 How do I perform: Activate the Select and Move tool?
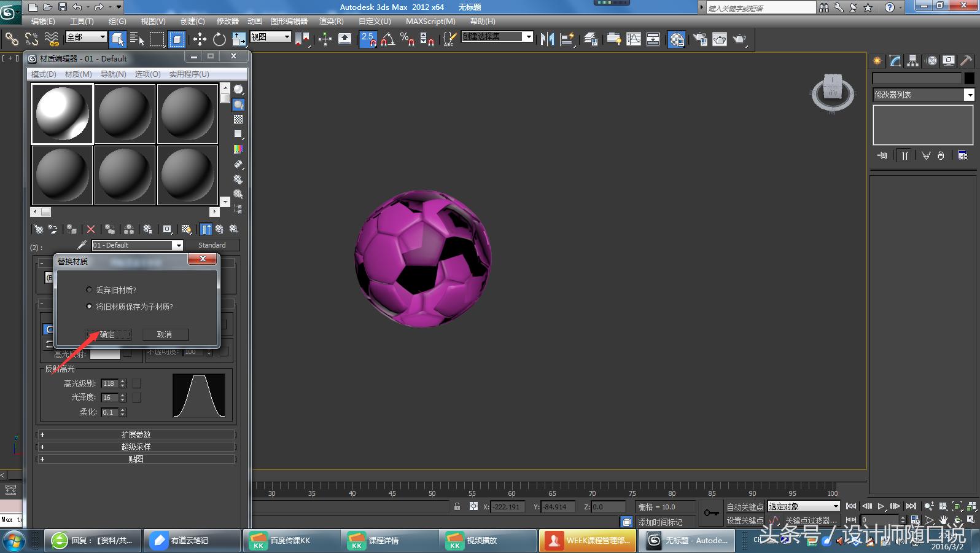click(200, 39)
